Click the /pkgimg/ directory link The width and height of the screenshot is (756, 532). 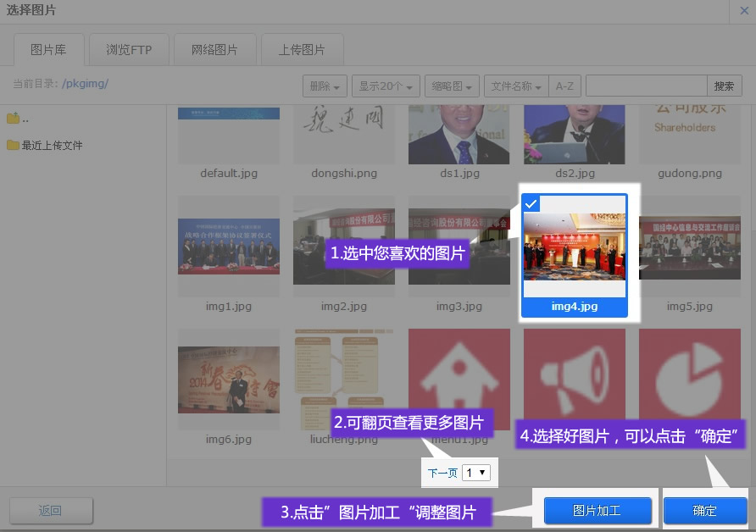86,83
